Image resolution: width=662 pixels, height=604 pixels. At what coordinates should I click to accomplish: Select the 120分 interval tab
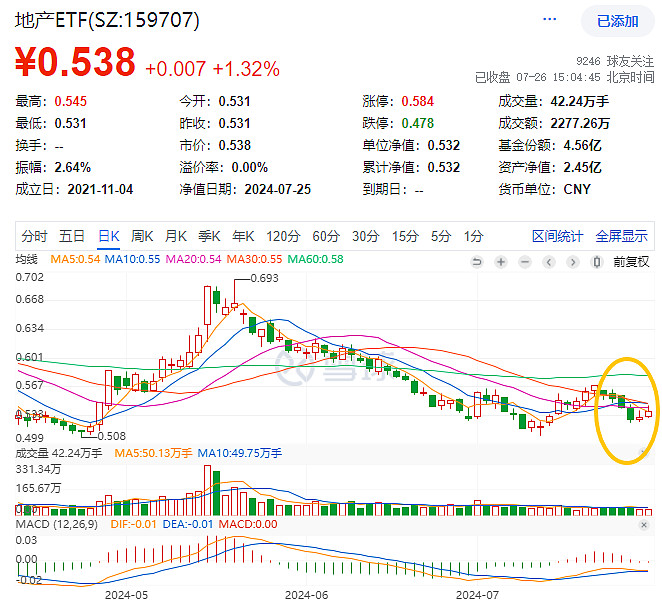(x=283, y=236)
